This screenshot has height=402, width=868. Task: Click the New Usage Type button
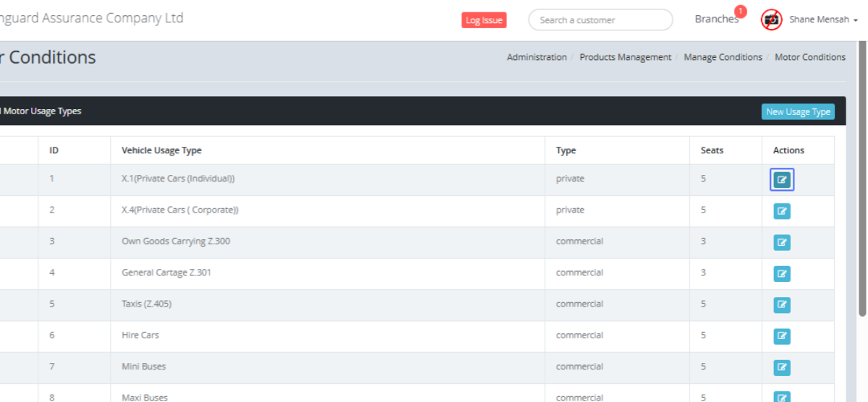click(x=798, y=112)
